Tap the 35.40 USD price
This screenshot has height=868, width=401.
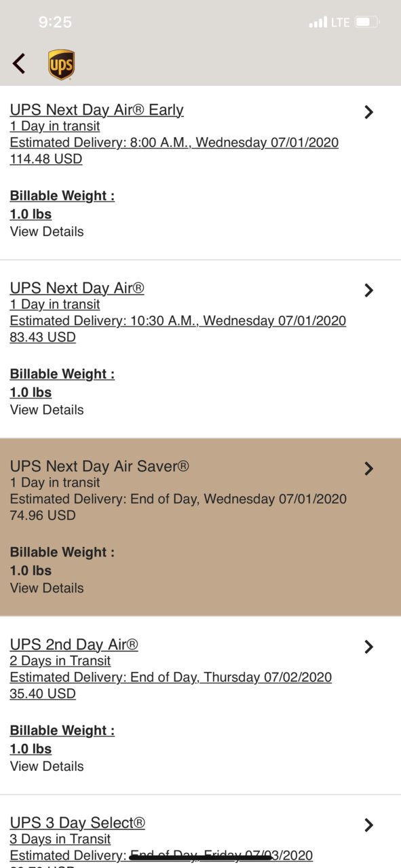[43, 694]
